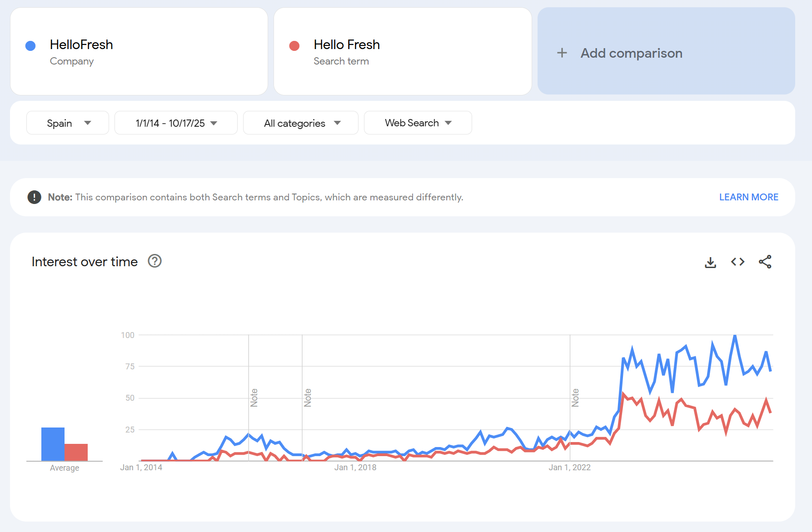
Task: Click the blue average bar
Action: pos(53,444)
